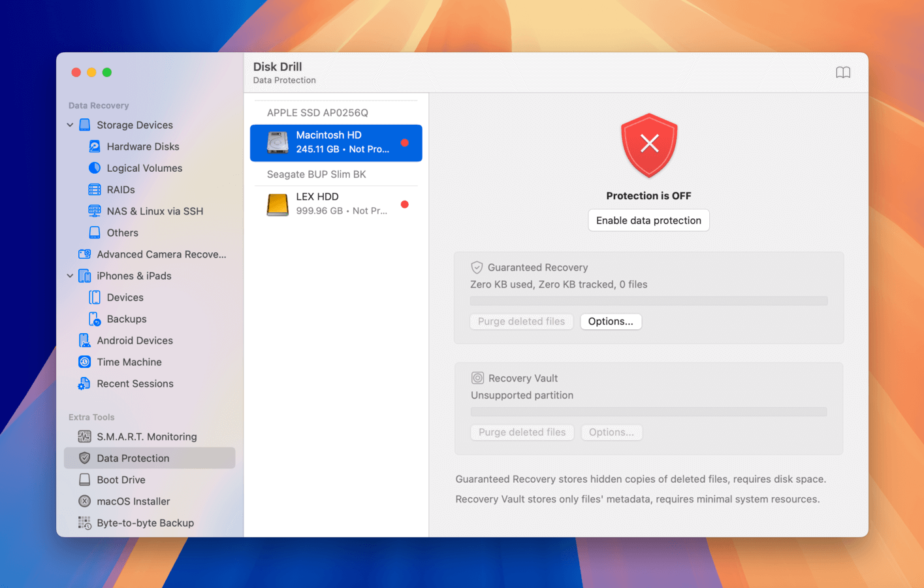Click the macOS Installer icon

click(85, 501)
